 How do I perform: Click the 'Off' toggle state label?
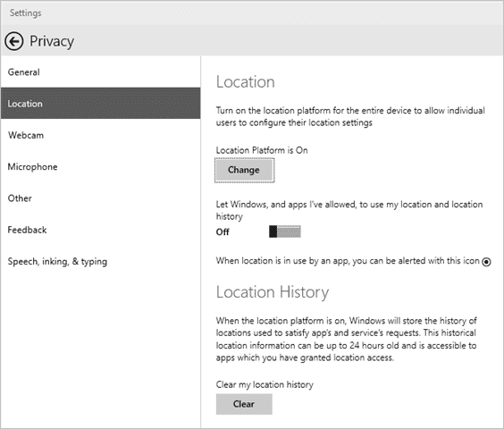click(x=223, y=231)
